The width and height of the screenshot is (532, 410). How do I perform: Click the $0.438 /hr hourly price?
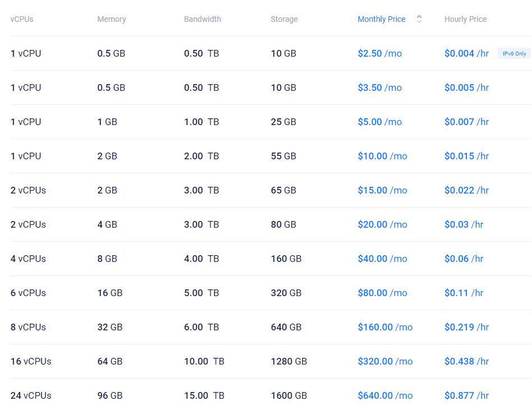[466, 362]
